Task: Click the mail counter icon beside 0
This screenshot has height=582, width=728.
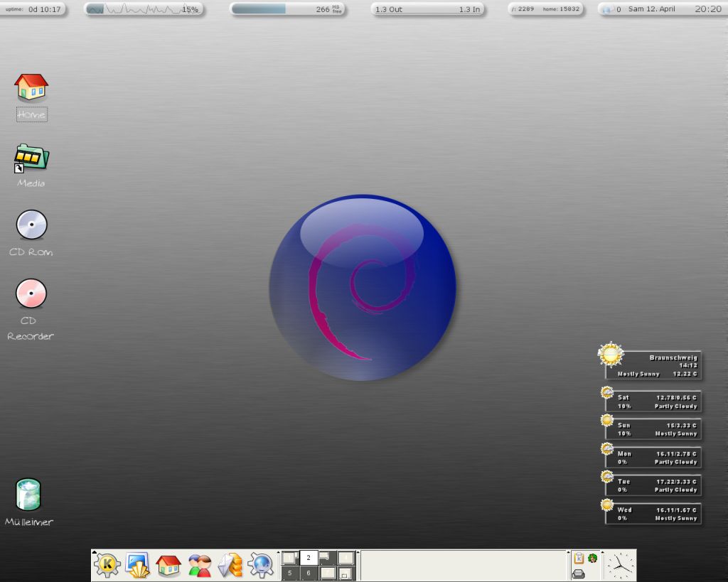Action: pyautogui.click(x=606, y=9)
